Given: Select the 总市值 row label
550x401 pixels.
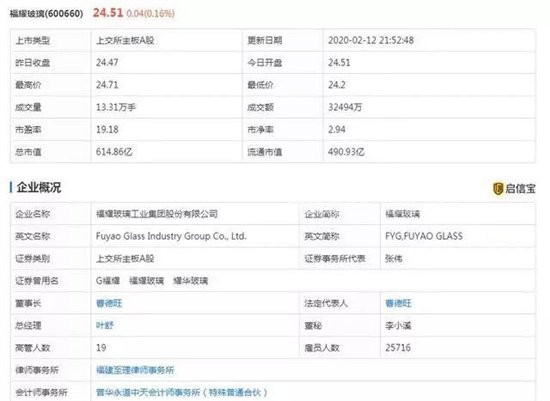Looking at the screenshot, I should coord(28,152).
